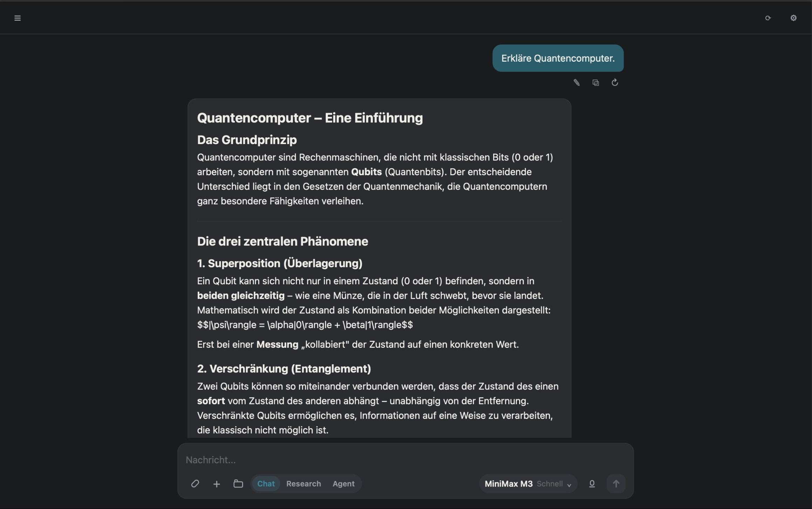Switch to Agent mode

[343, 484]
